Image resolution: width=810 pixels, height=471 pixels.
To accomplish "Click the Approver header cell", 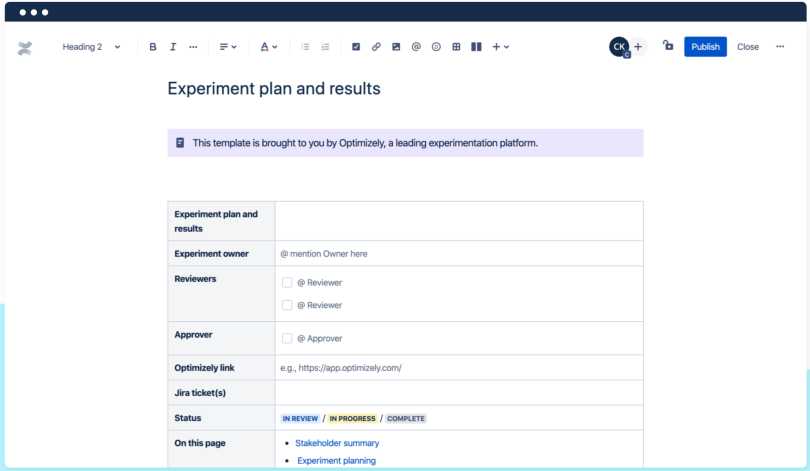I will point(221,338).
